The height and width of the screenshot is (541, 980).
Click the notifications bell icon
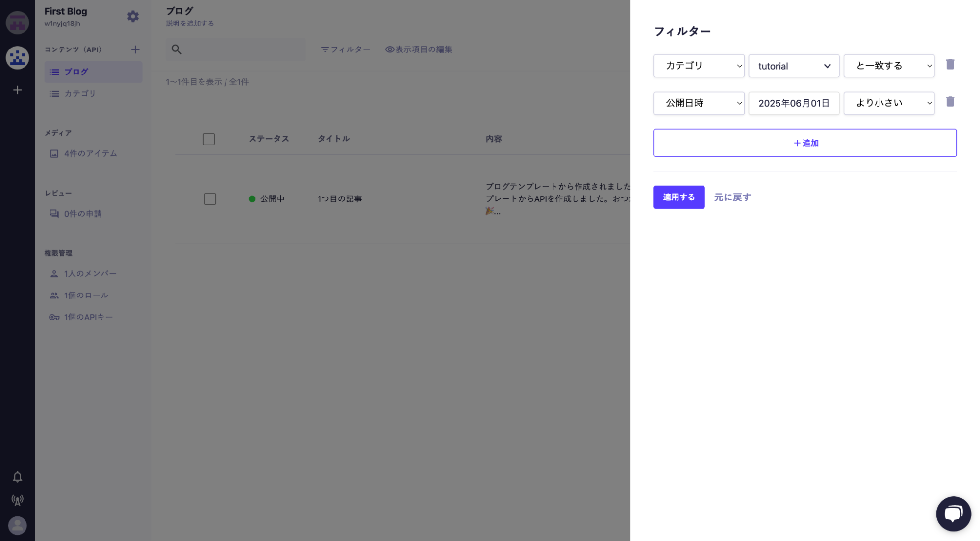point(17,477)
